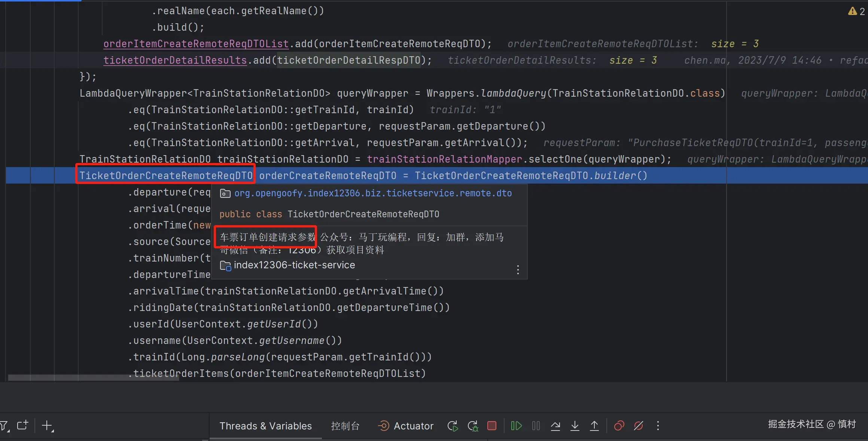The width and height of the screenshot is (868, 441).
Task: Open the Actuator tab
Action: pyautogui.click(x=406, y=426)
